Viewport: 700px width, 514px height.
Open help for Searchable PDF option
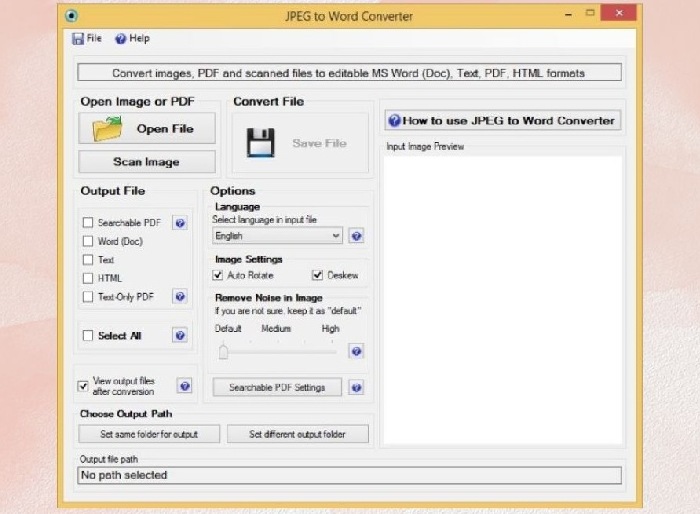[180, 223]
